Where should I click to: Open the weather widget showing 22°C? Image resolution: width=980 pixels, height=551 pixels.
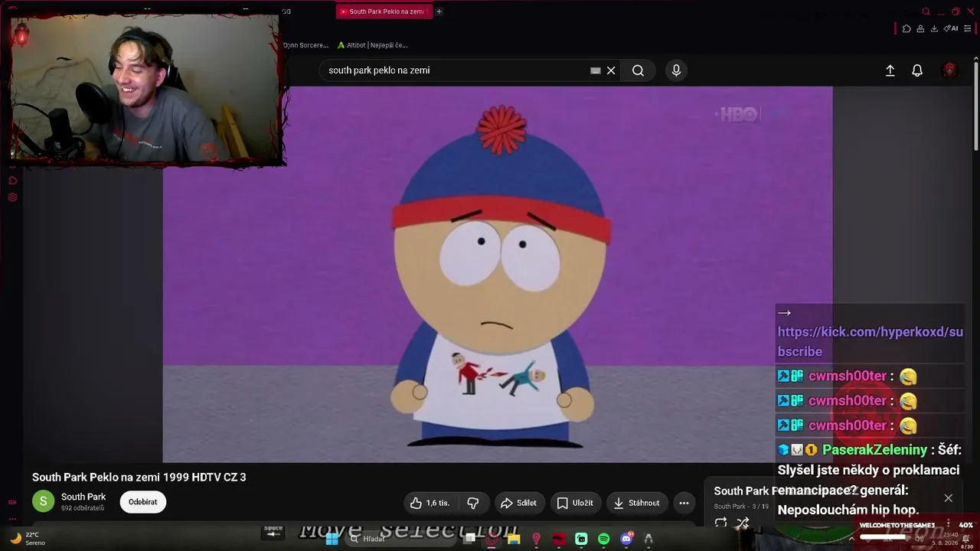(x=28, y=538)
